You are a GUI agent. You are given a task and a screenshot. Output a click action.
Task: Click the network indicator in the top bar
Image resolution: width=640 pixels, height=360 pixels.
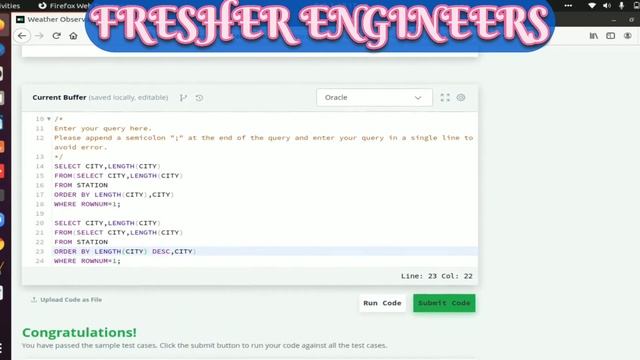(x=592, y=5)
